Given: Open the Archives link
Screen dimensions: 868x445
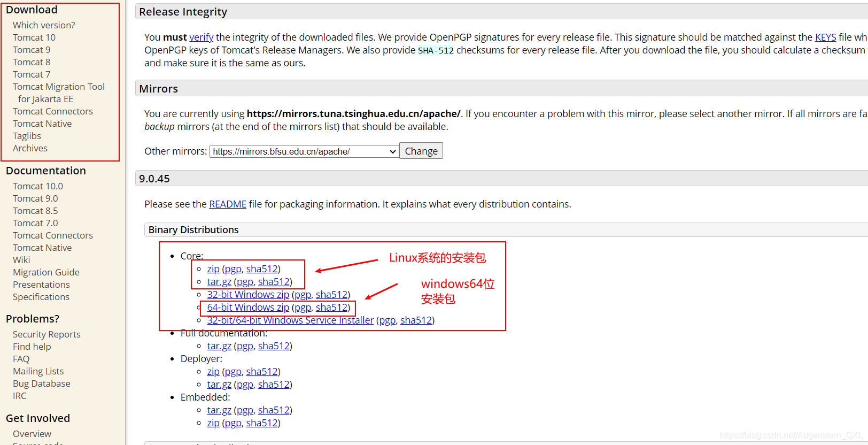Looking at the screenshot, I should pos(30,148).
